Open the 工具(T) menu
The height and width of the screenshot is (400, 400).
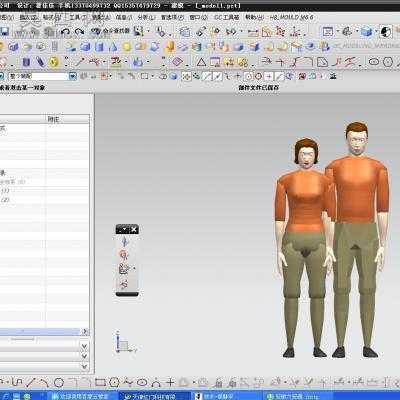tap(77, 17)
